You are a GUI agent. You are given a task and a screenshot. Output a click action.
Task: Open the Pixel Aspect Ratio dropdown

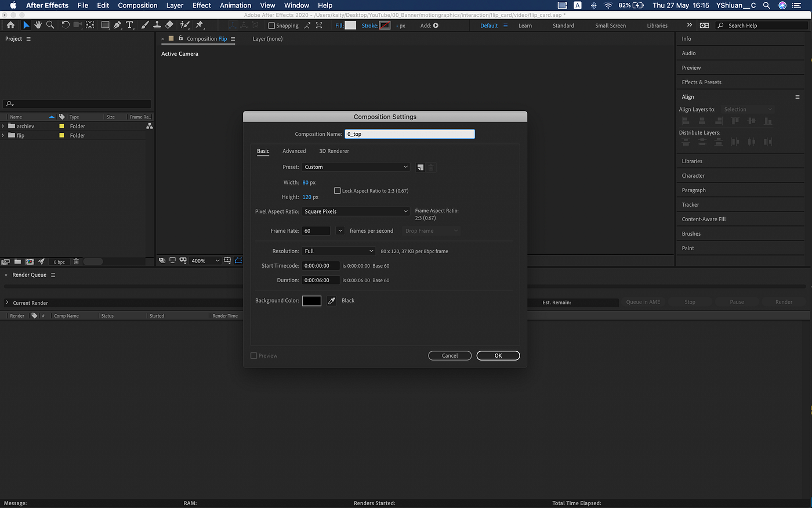pos(356,211)
